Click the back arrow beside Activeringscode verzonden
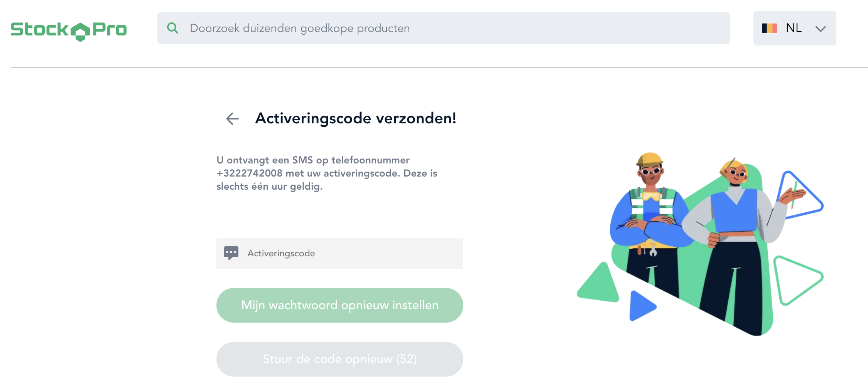This screenshot has width=868, height=387. [x=232, y=119]
